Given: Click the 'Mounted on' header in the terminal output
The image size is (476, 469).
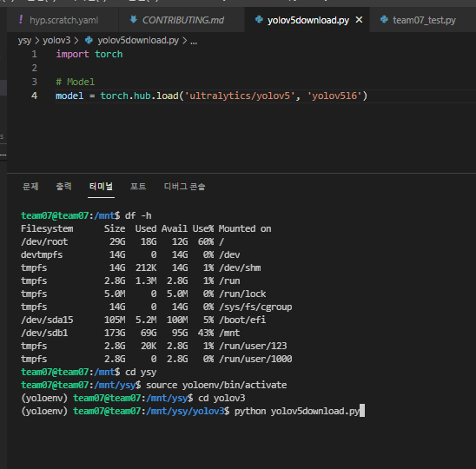Looking at the screenshot, I should pyautogui.click(x=245, y=228).
